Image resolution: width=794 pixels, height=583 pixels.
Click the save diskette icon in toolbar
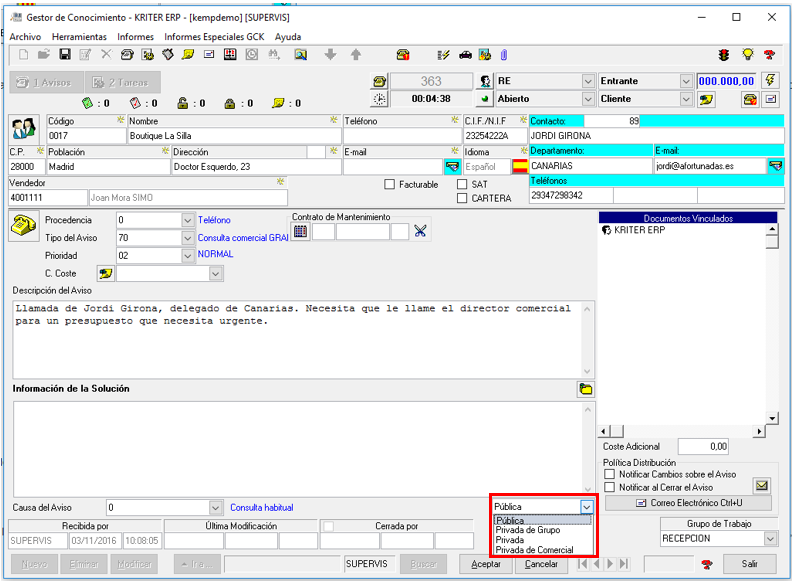point(65,54)
